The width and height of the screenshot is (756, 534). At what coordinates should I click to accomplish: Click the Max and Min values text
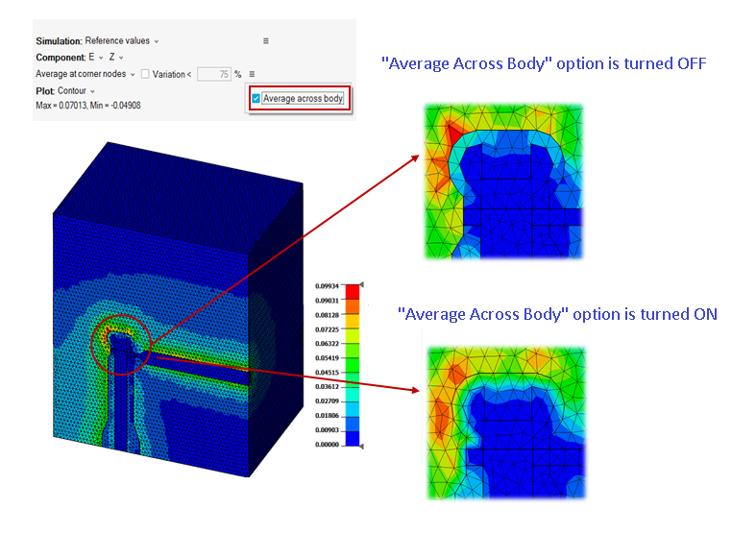[87, 104]
